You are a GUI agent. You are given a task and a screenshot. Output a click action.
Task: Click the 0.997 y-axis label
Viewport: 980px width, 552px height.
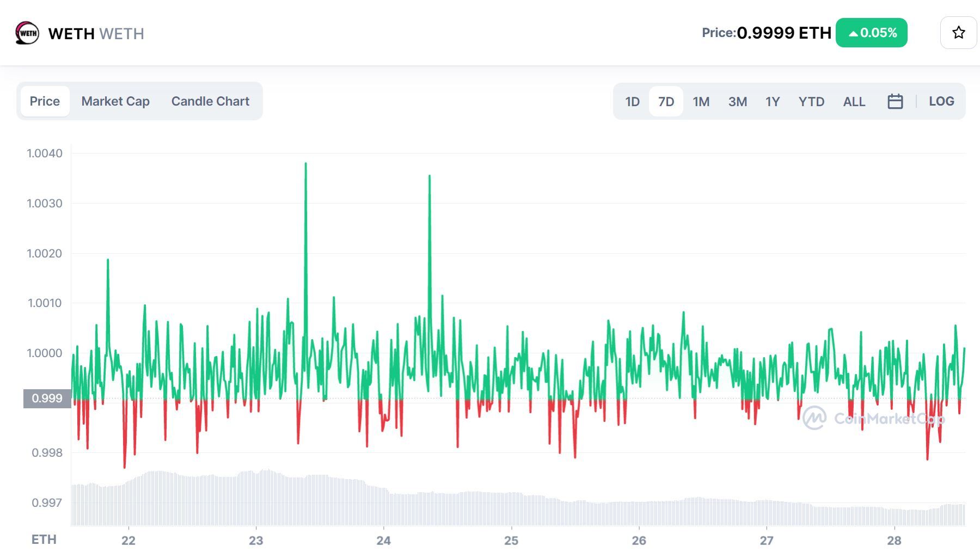[x=47, y=502]
